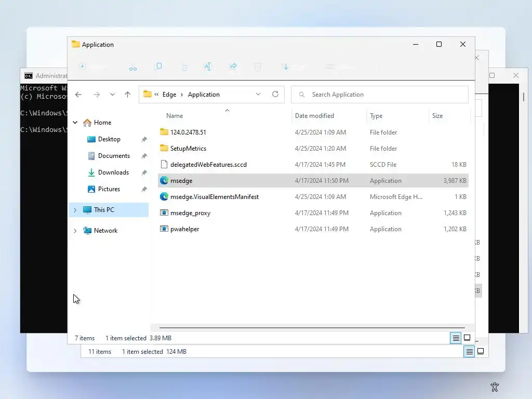Go back with the Back arrow
Screen dimensions: 532x399
pyautogui.click(x=78, y=95)
